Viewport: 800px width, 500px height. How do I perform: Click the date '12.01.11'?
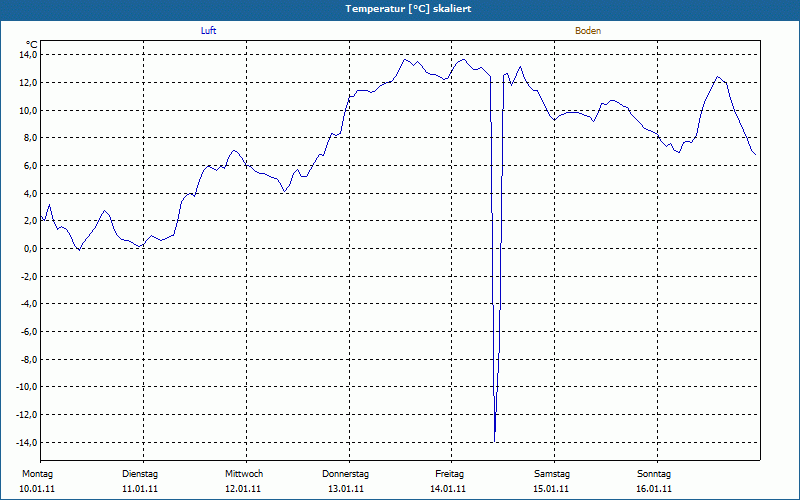pyautogui.click(x=243, y=489)
